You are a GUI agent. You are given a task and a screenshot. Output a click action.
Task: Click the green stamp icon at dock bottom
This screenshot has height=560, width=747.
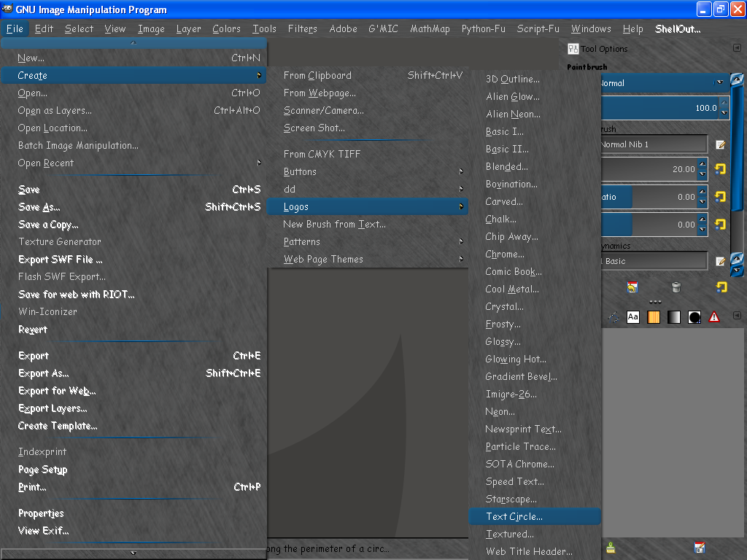pos(611,548)
